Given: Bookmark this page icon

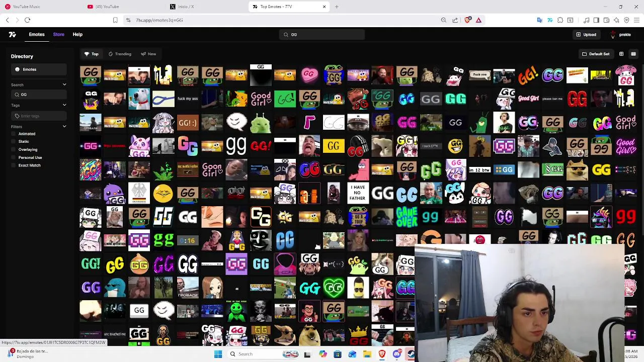Looking at the screenshot, I should point(115,20).
